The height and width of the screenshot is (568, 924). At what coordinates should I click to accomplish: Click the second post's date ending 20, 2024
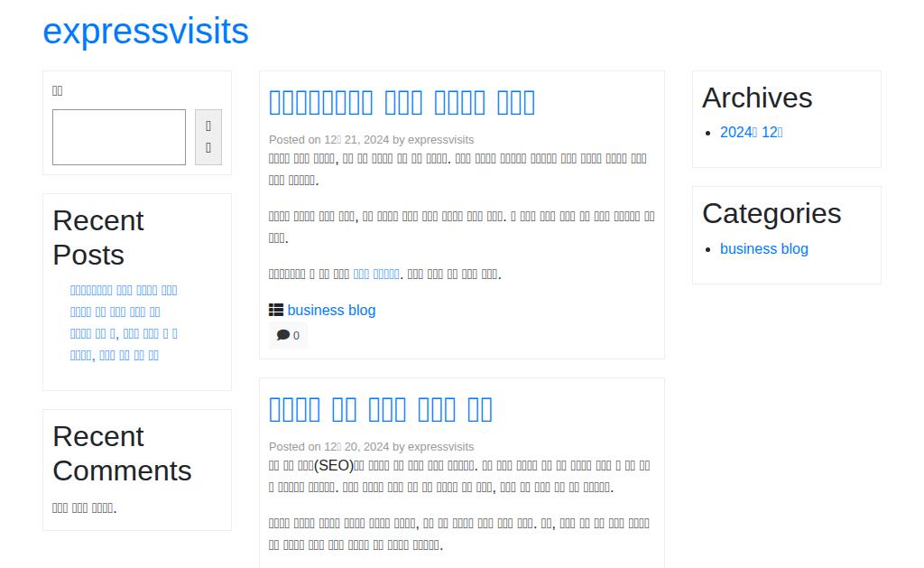(356, 446)
